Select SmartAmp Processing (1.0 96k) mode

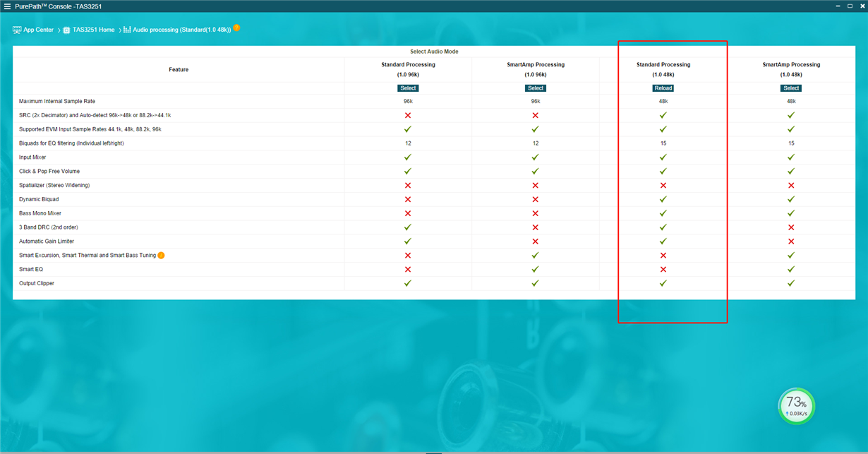(536, 88)
